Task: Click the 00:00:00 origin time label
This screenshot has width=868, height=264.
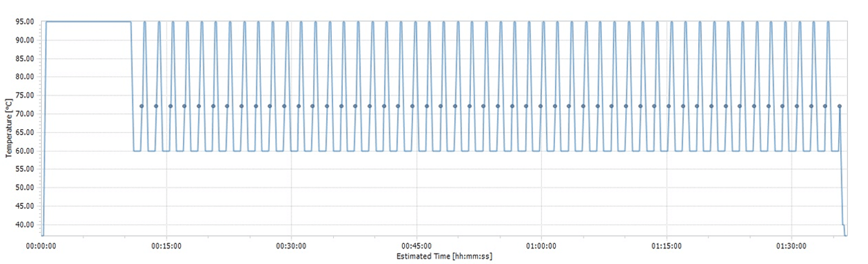Action: (x=42, y=246)
